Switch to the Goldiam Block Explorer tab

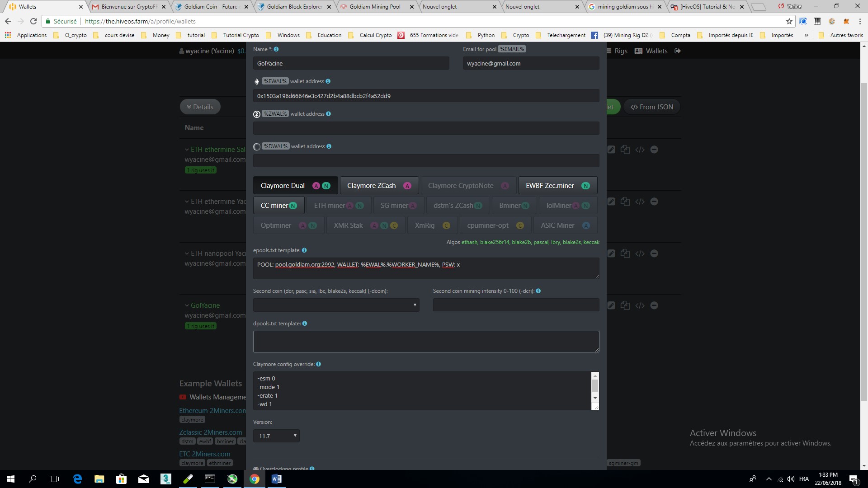[x=294, y=7]
